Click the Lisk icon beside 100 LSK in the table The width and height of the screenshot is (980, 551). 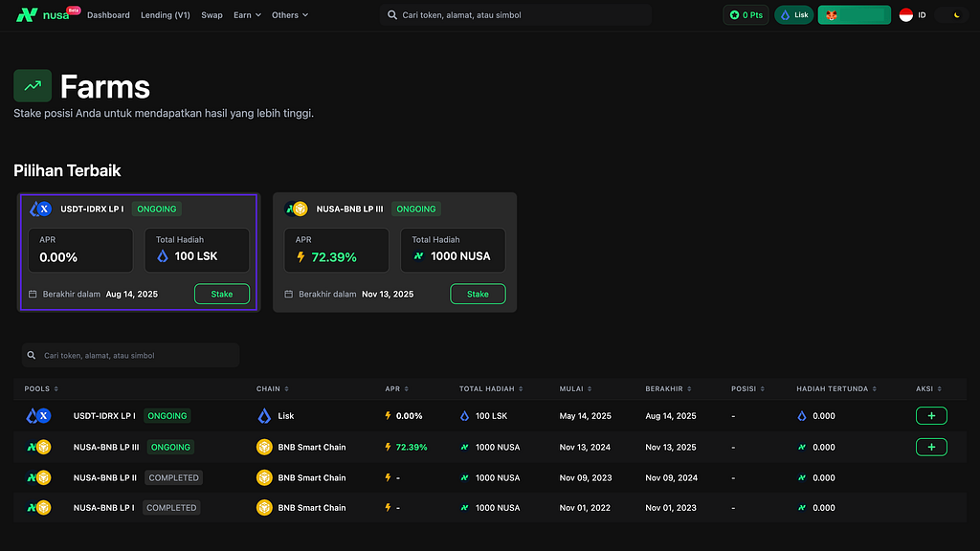click(464, 415)
